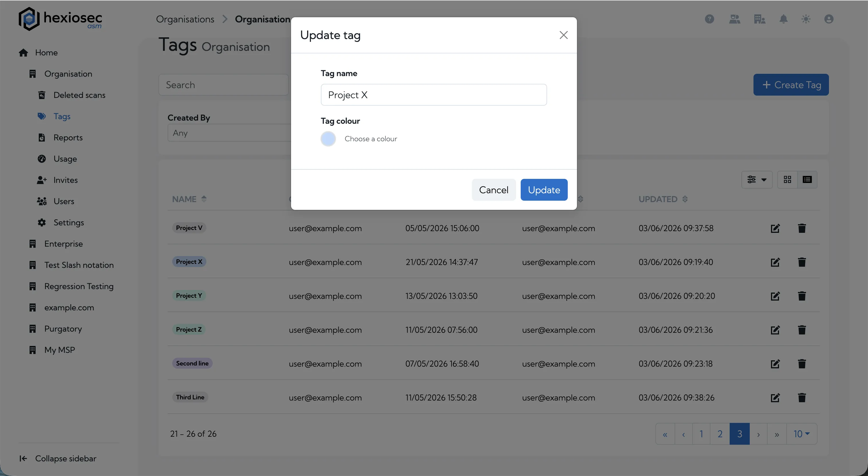The image size is (868, 476).
Task: Select example.com organisation in sidebar
Action: 61,307
